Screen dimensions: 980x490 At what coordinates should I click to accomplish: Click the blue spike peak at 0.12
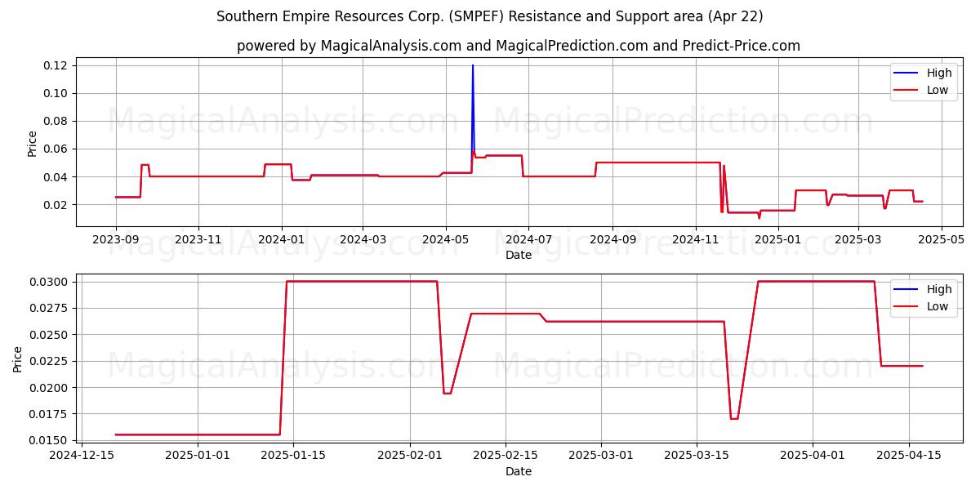pos(473,65)
